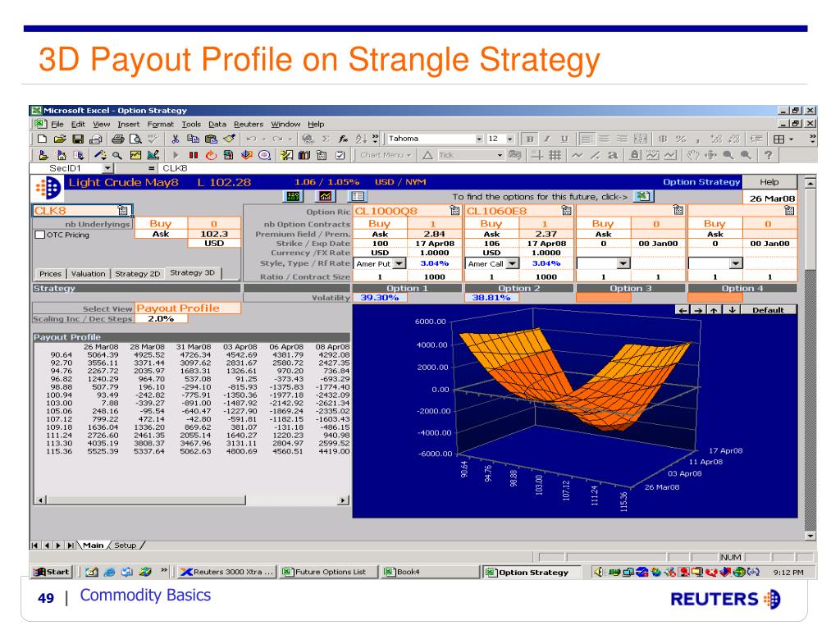Insert a function with the fx icon

point(343,139)
